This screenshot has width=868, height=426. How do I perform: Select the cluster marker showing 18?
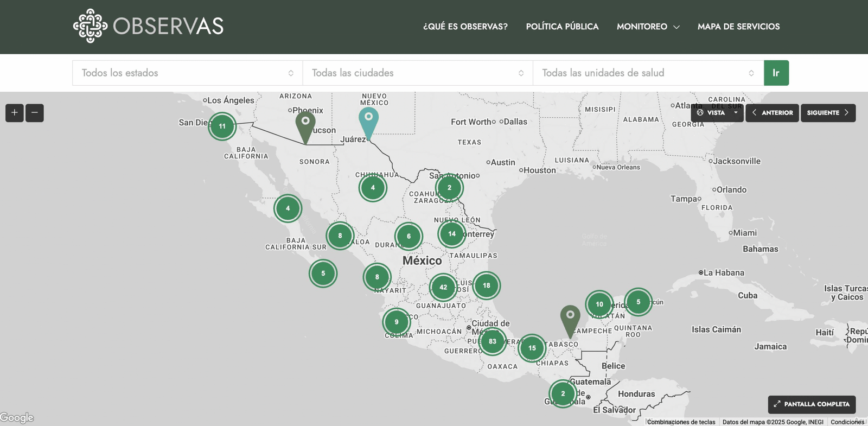tap(487, 285)
